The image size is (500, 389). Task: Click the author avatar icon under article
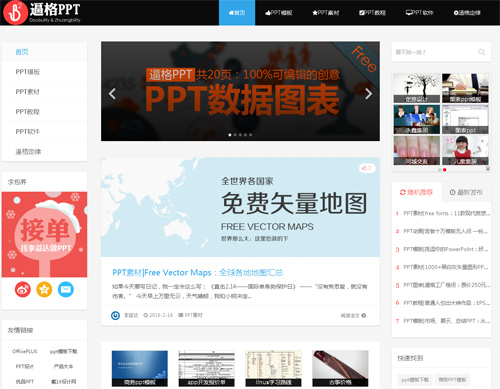[x=115, y=315]
